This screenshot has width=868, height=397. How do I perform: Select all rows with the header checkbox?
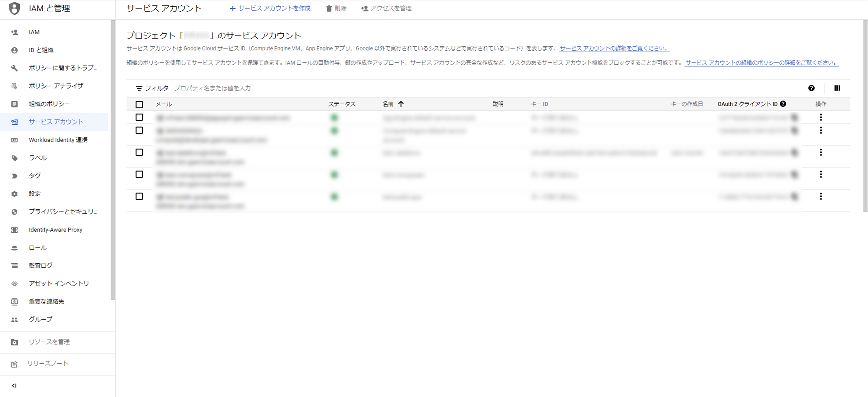(x=139, y=105)
